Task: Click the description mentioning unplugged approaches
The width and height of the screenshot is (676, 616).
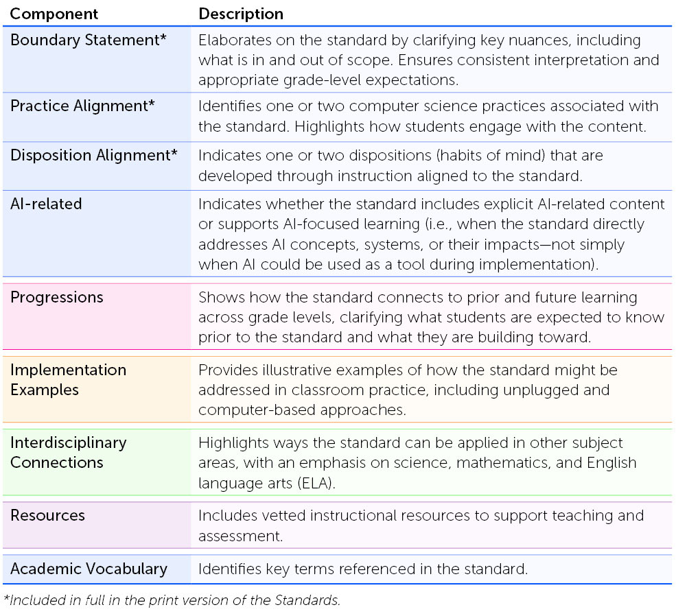Action: pyautogui.click(x=408, y=390)
